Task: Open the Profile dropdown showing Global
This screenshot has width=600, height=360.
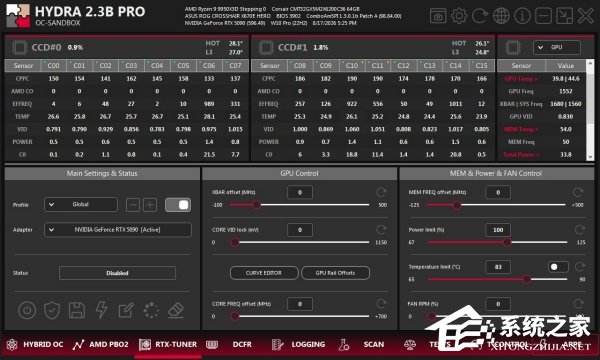Action: (x=81, y=205)
